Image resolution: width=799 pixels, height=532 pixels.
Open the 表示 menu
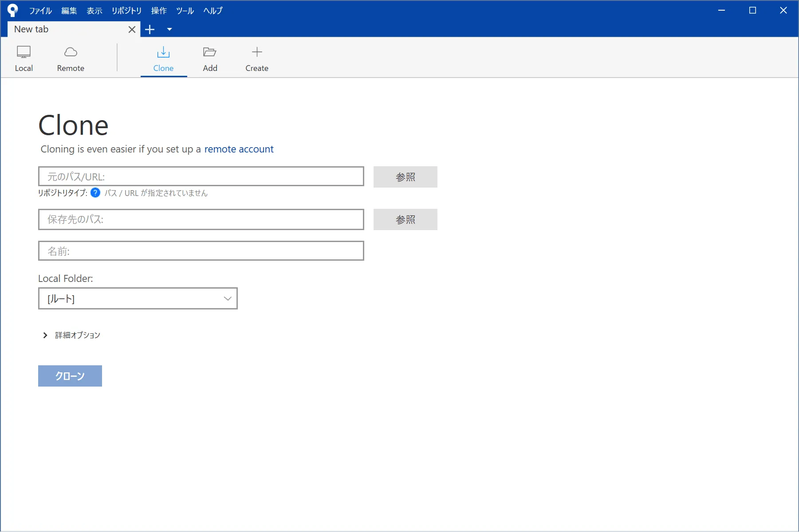pyautogui.click(x=94, y=11)
